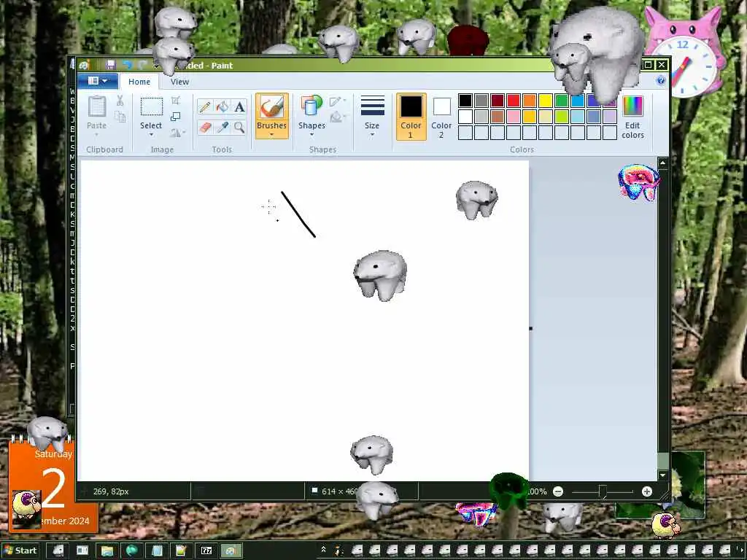This screenshot has width=747, height=560.
Task: Pick the yellow color swatch
Action: pyautogui.click(x=546, y=101)
